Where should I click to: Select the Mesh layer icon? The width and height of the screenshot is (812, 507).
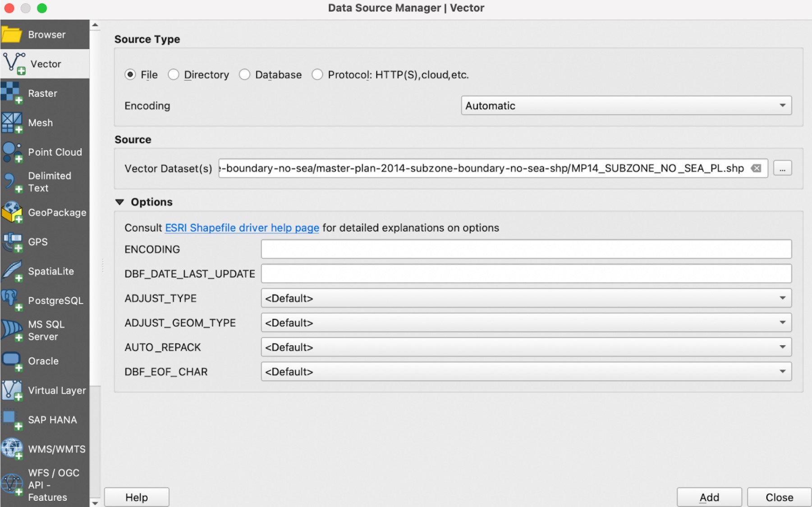(12, 123)
